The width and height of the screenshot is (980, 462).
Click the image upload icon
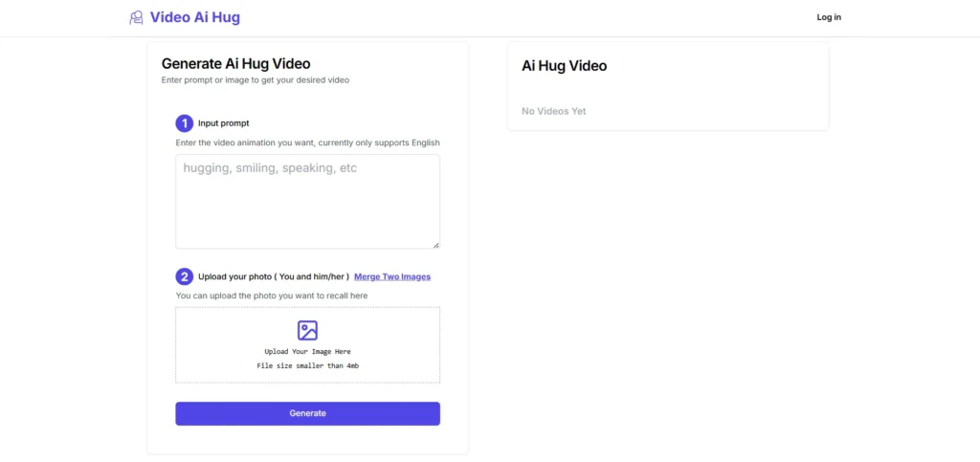(x=307, y=330)
